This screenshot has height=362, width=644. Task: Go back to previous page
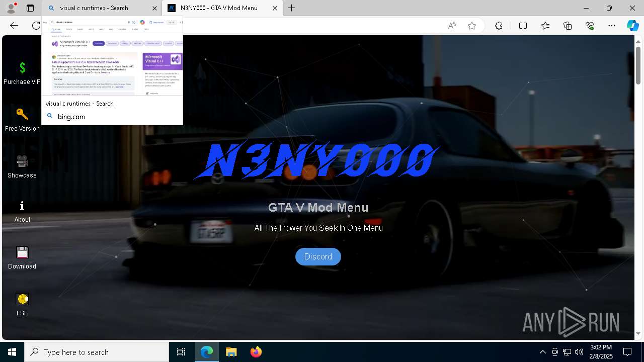pyautogui.click(x=14, y=26)
